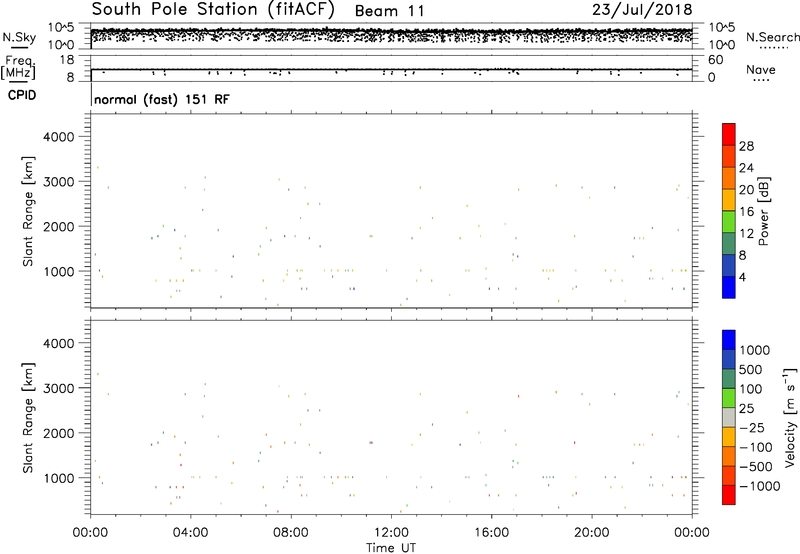Click '2000' tick on velocity panel range axis
This screenshot has height=554, width=800.
click(x=59, y=433)
